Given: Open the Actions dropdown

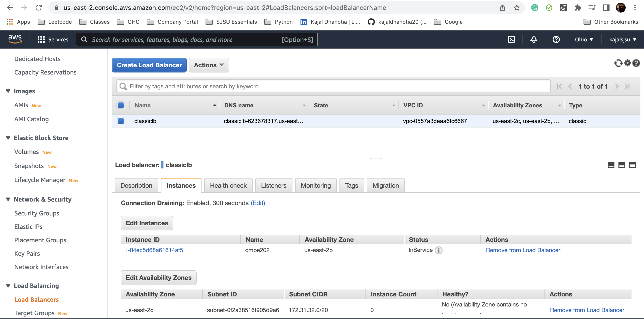Looking at the screenshot, I should [209, 65].
